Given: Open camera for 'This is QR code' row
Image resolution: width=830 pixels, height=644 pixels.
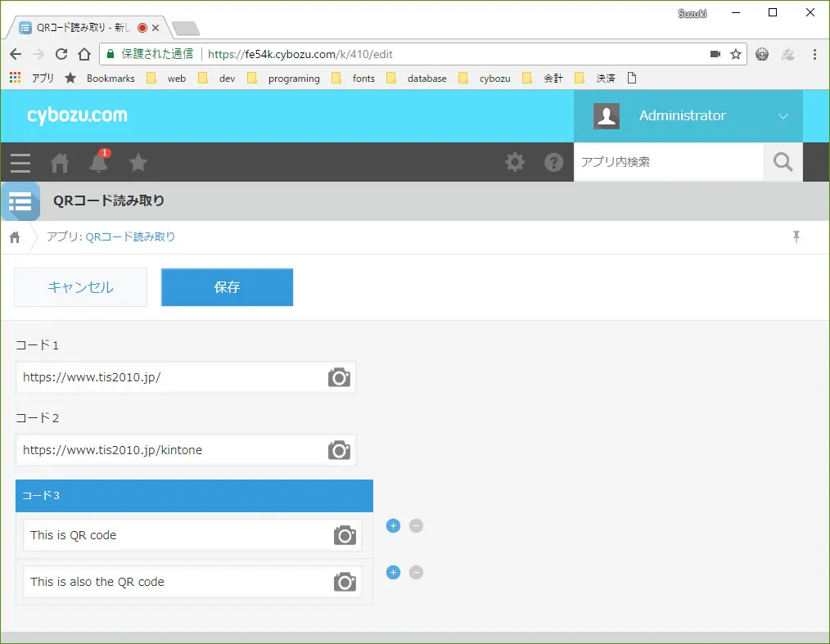Looking at the screenshot, I should point(345,535).
